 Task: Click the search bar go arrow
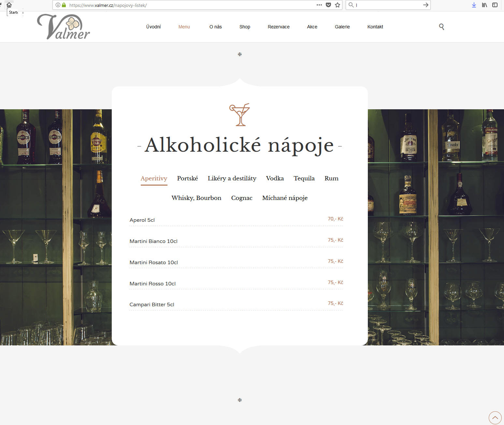pos(425,5)
